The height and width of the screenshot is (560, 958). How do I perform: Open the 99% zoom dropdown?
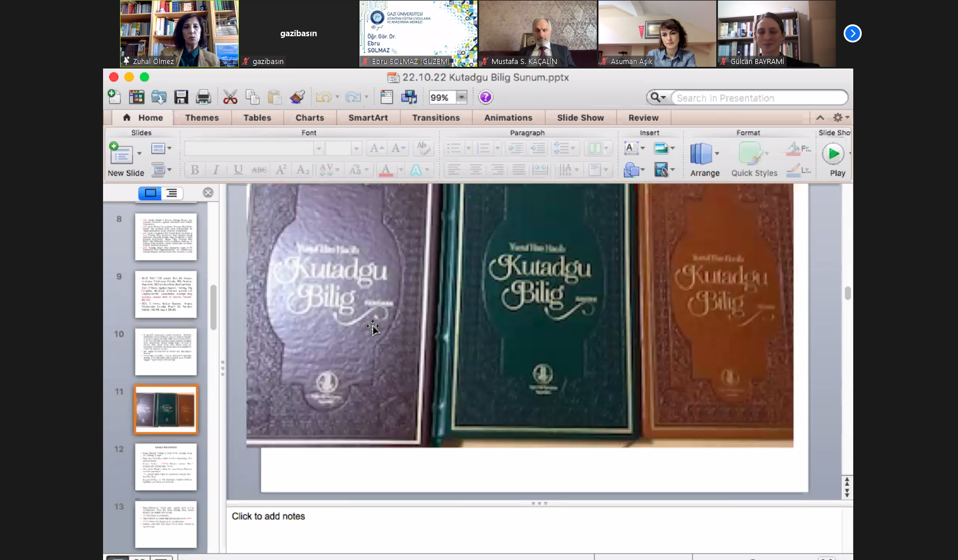click(462, 97)
